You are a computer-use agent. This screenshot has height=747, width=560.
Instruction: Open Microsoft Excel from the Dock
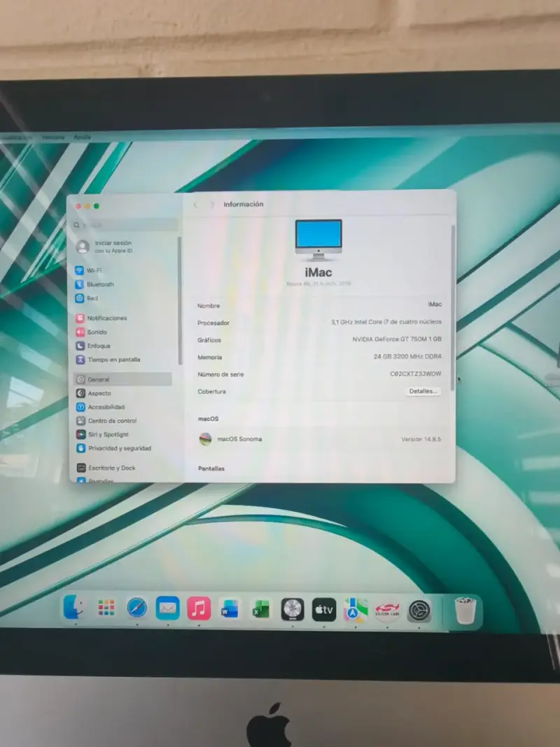(x=261, y=609)
